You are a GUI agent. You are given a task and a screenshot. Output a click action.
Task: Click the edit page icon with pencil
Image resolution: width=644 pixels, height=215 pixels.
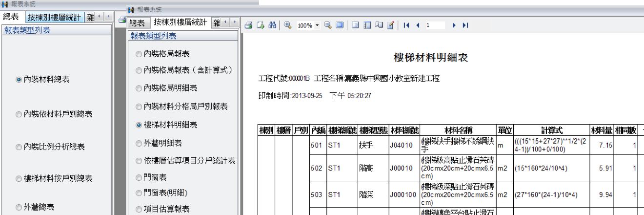pos(390,25)
